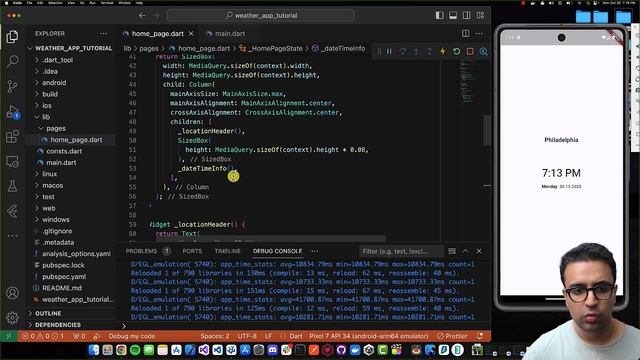Go back in navigation history
The image size is (640, 360).
142,16
